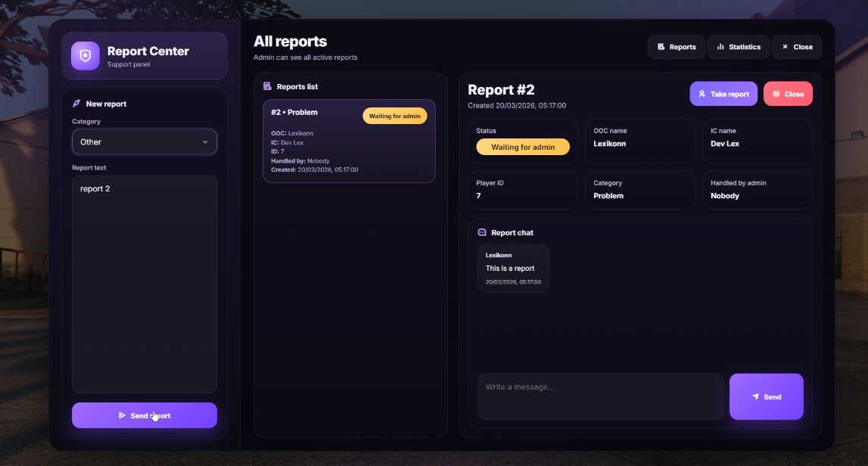Click the OOC name value Lexikonn

point(609,143)
